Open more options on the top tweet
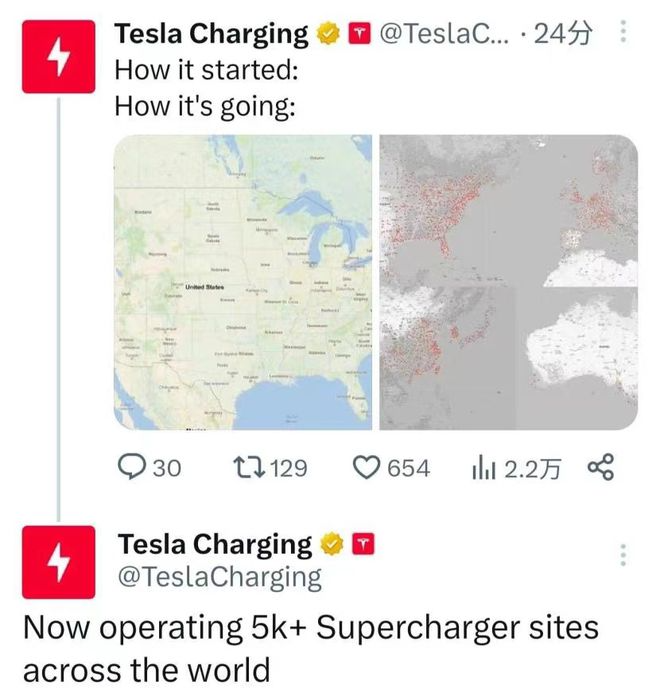Viewport: 660px width, 693px height. click(624, 34)
